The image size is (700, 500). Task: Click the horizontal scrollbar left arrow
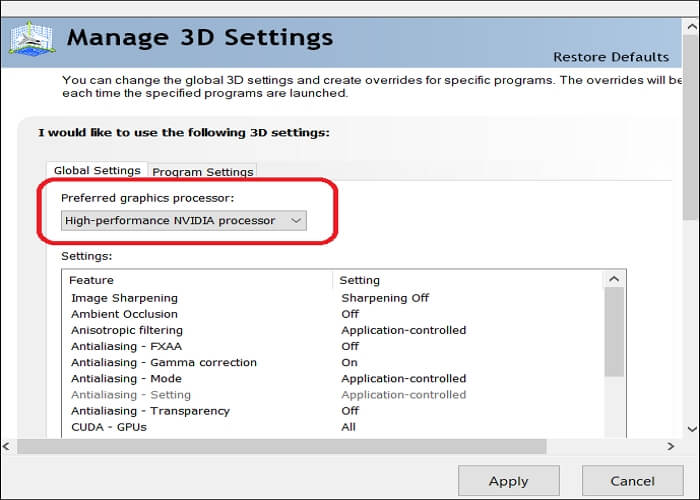[x=8, y=446]
